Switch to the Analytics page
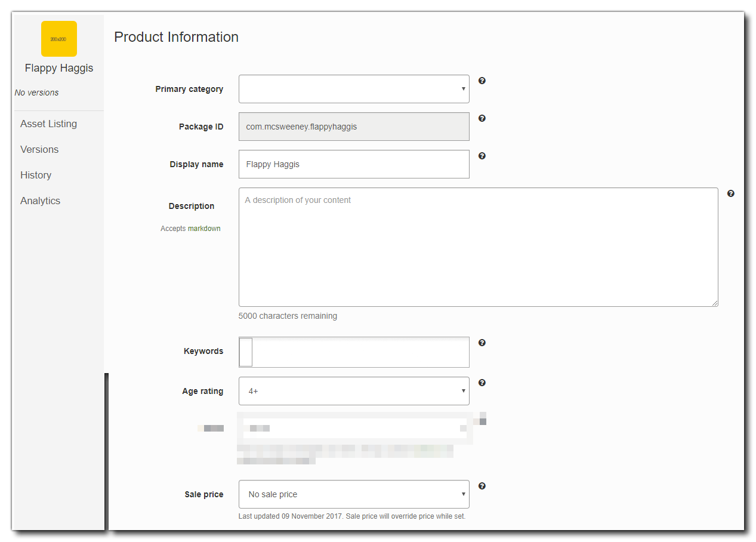The image size is (756, 542). (x=40, y=201)
